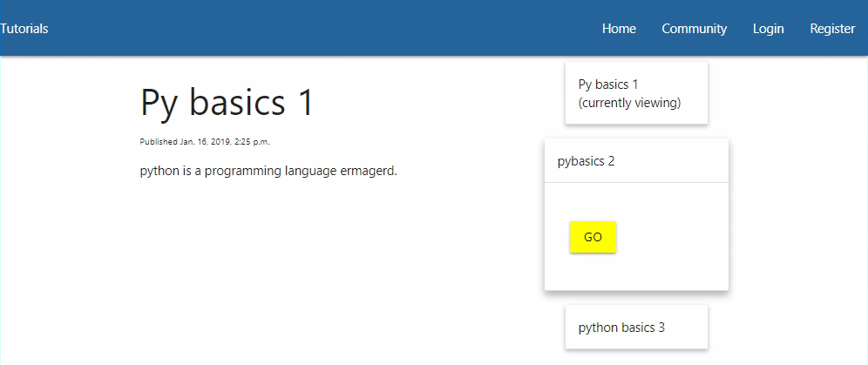This screenshot has height=365, width=868.
Task: Expand the 'Py basics 1' sidebar item
Action: 609,84
